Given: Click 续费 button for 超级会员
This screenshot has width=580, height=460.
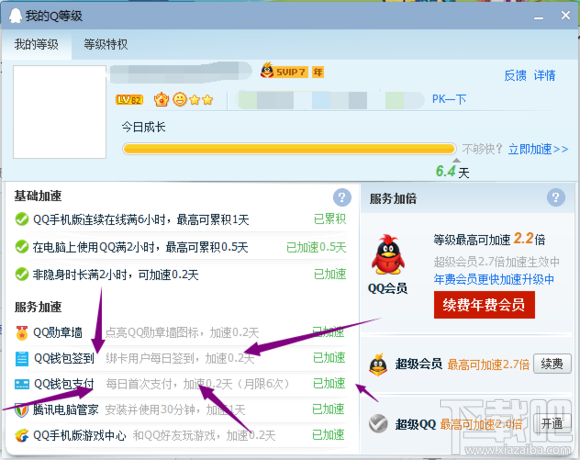Looking at the screenshot, I should (552, 364).
